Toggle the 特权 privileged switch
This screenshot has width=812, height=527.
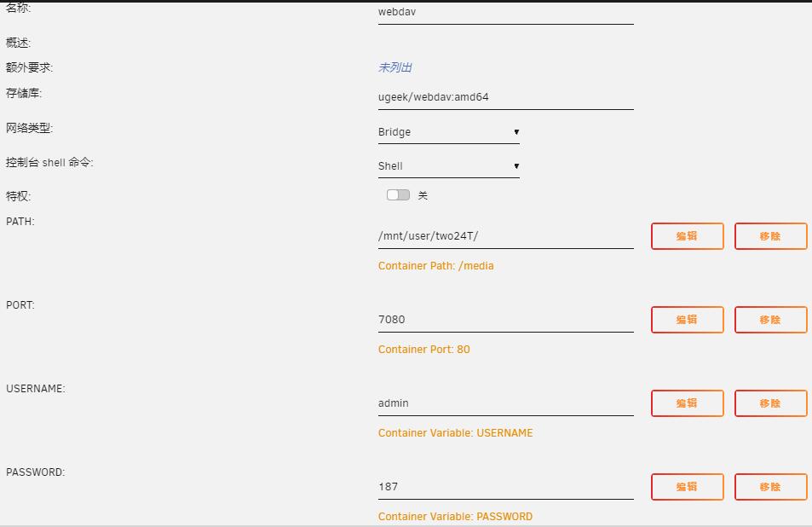398,194
